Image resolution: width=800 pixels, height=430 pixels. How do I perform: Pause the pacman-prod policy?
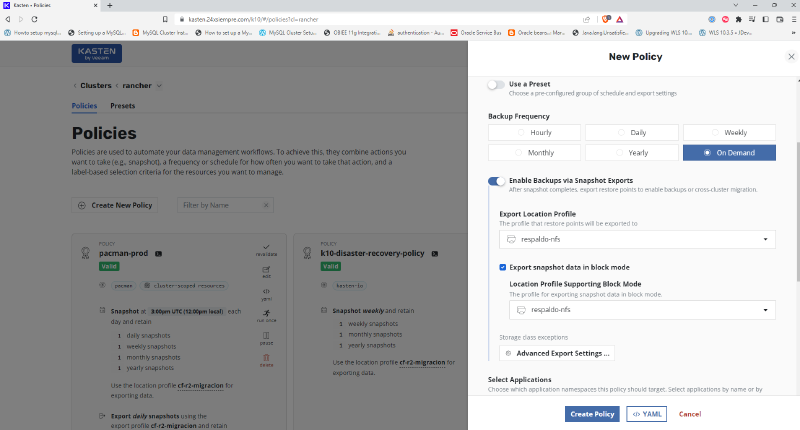click(x=266, y=338)
